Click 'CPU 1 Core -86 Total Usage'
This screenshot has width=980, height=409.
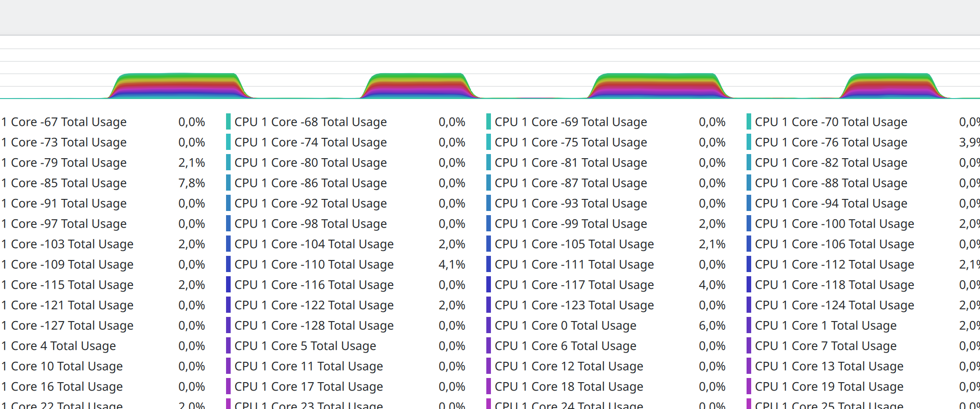coord(311,183)
